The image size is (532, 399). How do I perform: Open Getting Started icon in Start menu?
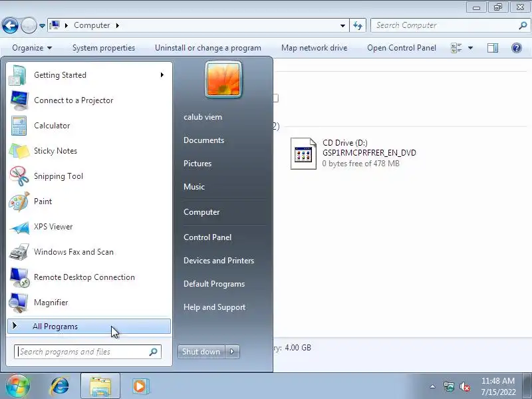pos(18,75)
